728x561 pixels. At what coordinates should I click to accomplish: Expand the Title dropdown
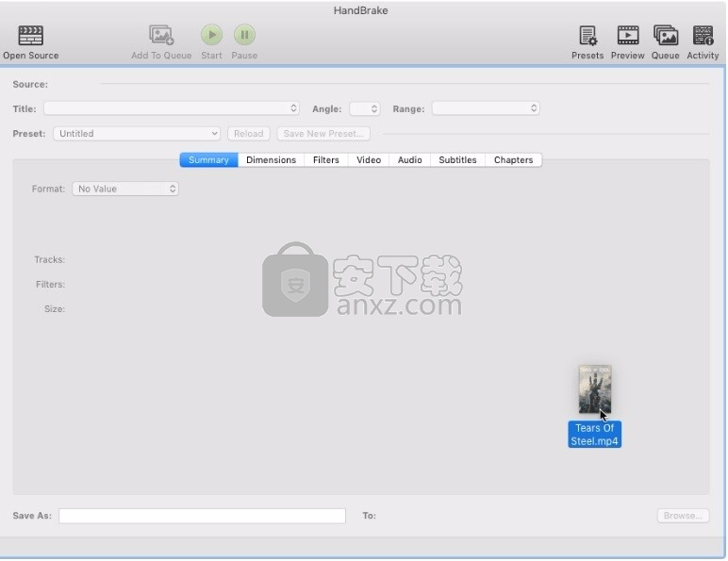[172, 108]
